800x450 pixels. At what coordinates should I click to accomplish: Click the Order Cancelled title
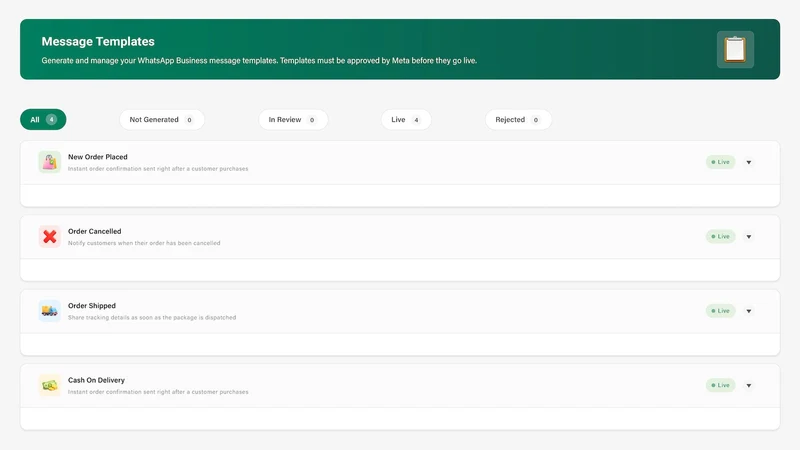[x=94, y=231]
